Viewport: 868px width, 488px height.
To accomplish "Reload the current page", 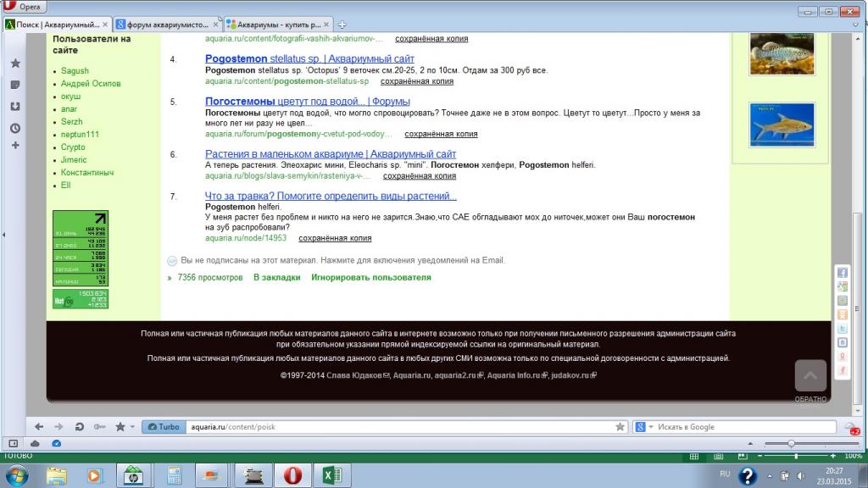I will (79, 427).
